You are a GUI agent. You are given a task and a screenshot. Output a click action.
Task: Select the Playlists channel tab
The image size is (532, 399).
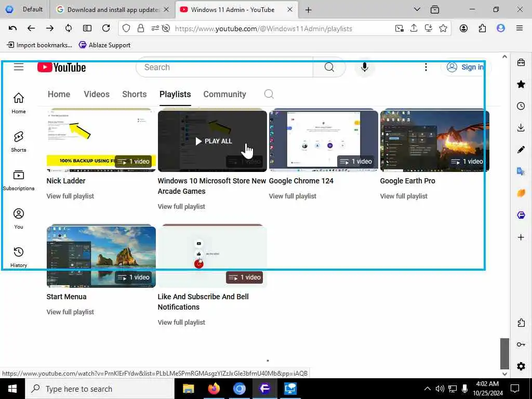pyautogui.click(x=175, y=95)
